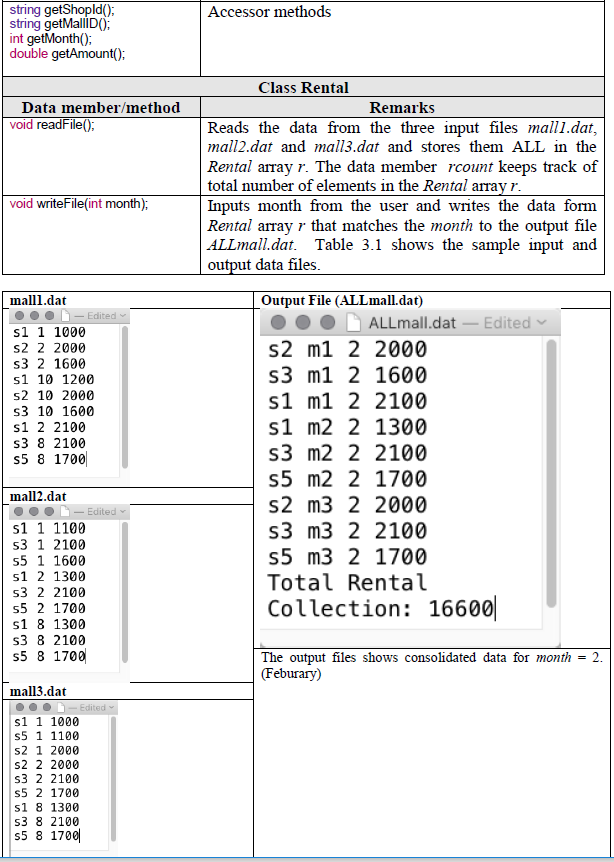Click the 'void readFile();' method in the table

pyautogui.click(x=52, y=125)
